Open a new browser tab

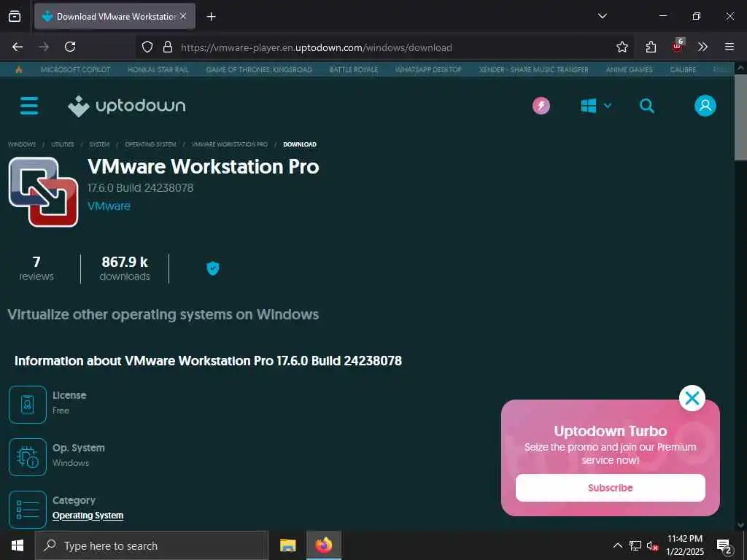click(211, 17)
